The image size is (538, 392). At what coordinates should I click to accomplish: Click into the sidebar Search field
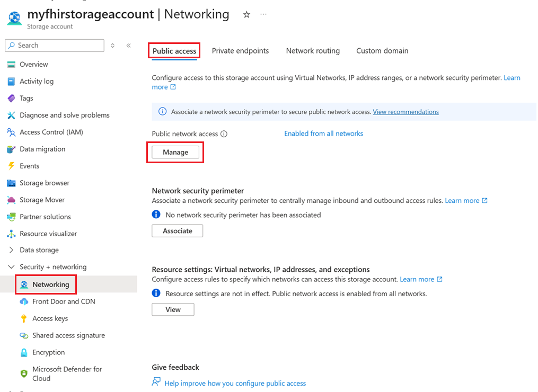pos(55,45)
